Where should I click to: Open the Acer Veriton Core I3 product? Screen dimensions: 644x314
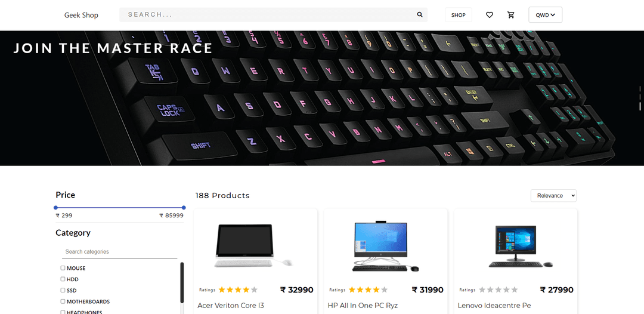pos(230,306)
